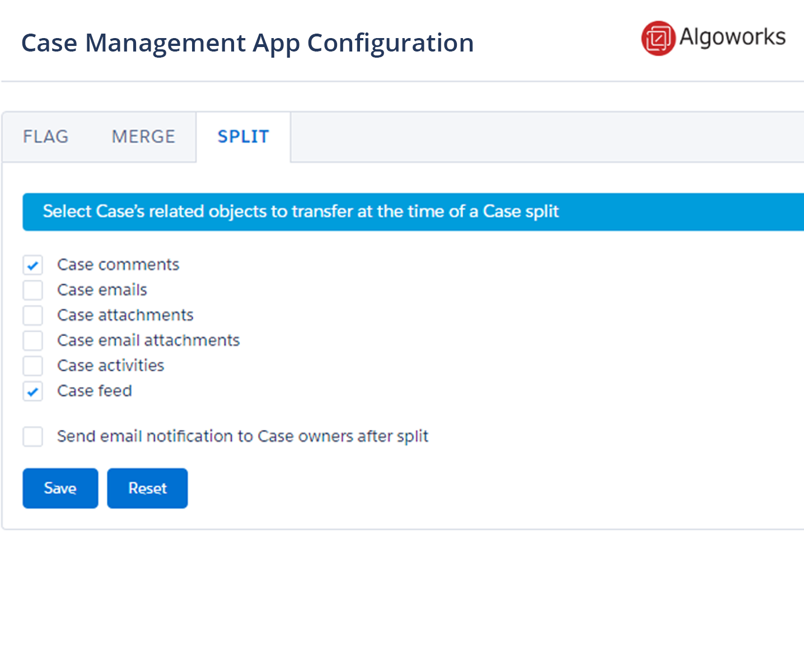Uncheck the Case comments checkbox

33,265
